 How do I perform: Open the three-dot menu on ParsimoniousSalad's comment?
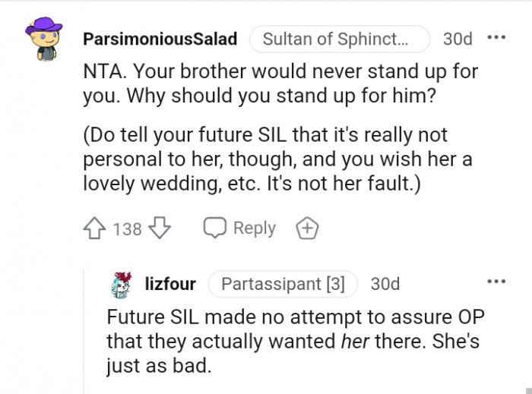pos(495,37)
